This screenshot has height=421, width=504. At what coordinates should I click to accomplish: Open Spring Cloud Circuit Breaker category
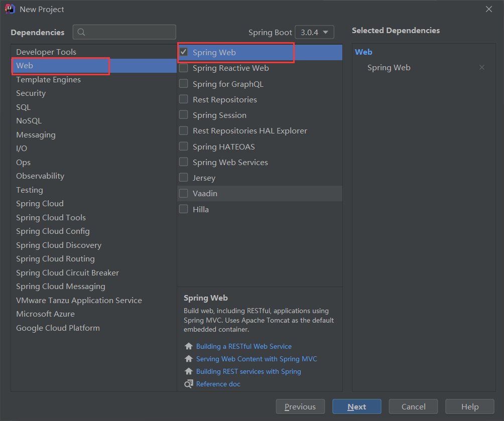point(93,273)
